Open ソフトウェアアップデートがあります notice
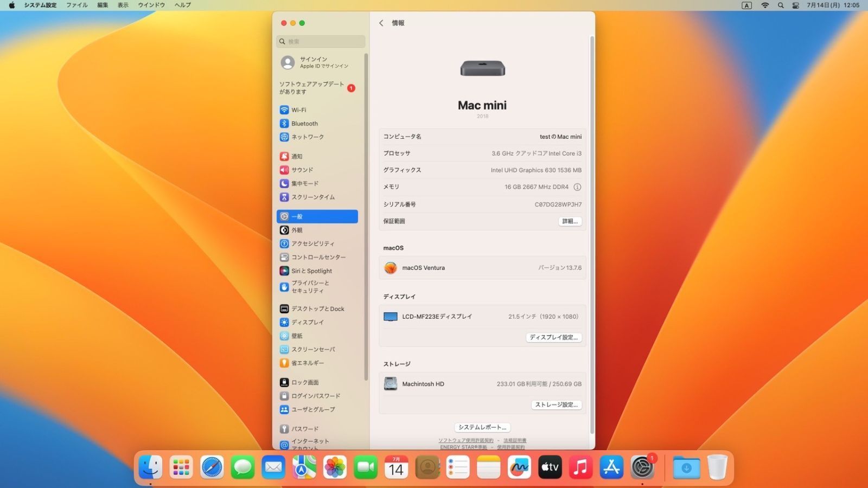The width and height of the screenshot is (868, 488). tap(317, 88)
